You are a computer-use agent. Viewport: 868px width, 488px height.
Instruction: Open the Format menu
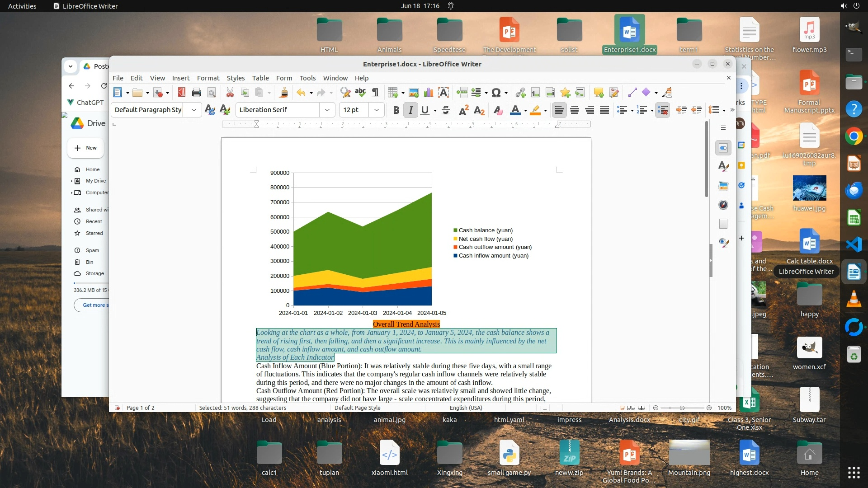(208, 78)
